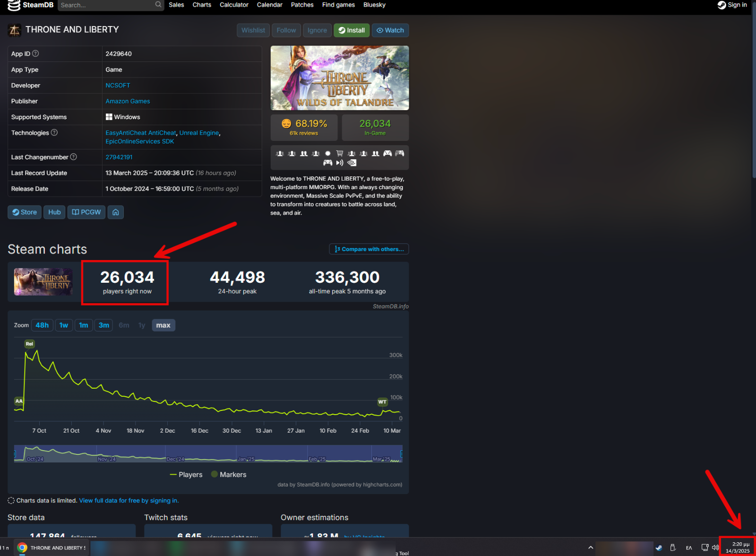Viewport: 756px width, 556px height.
Task: Click the AA marker on chart
Action: tap(19, 401)
